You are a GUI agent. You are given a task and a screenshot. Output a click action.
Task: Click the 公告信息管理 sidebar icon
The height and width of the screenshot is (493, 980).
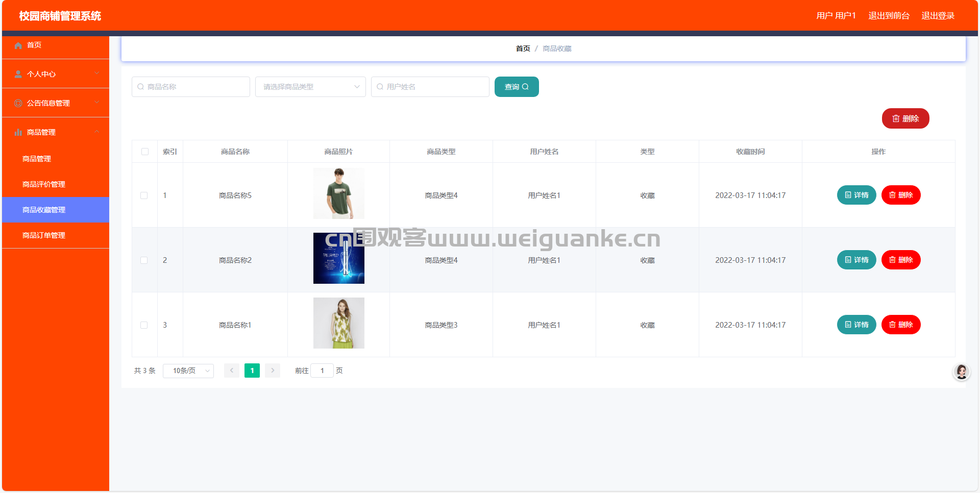pyautogui.click(x=18, y=103)
